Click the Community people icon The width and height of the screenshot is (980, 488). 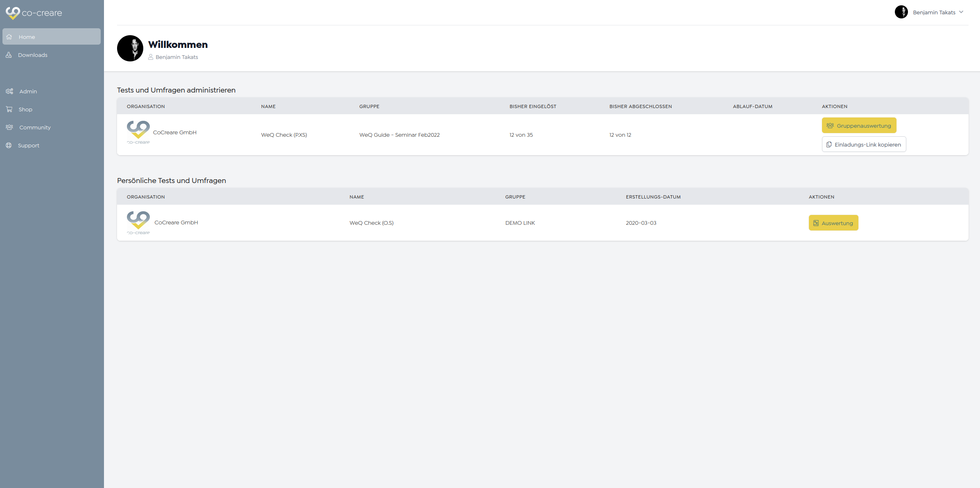click(x=9, y=127)
